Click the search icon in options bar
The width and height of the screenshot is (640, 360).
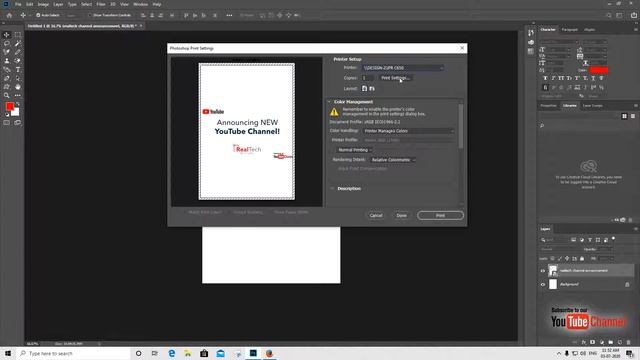pos(609,15)
